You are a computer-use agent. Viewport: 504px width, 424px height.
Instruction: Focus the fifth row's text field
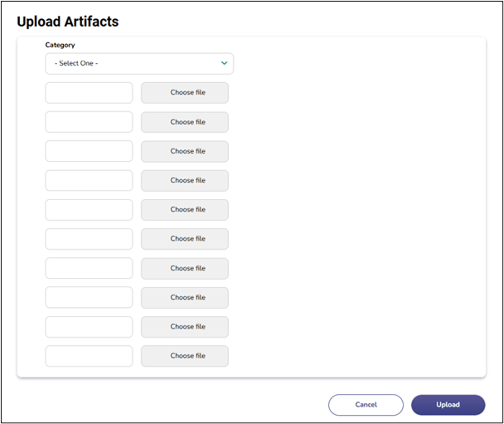coord(89,210)
